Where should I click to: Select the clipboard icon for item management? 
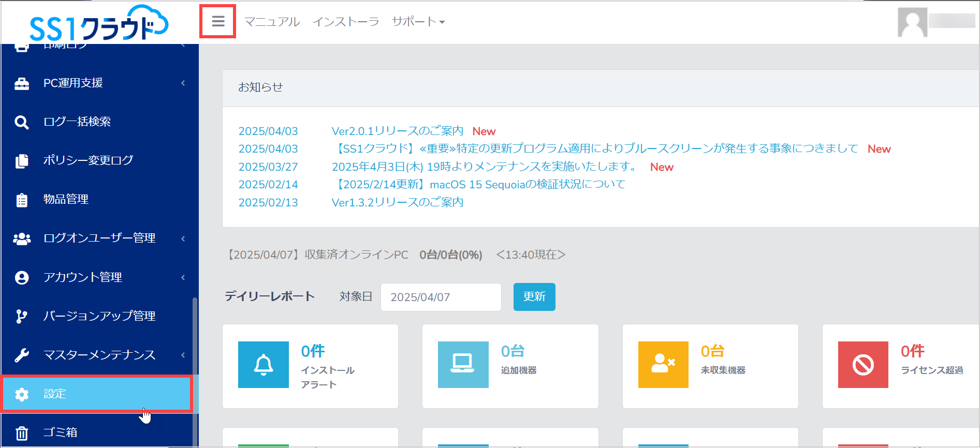click(x=22, y=200)
